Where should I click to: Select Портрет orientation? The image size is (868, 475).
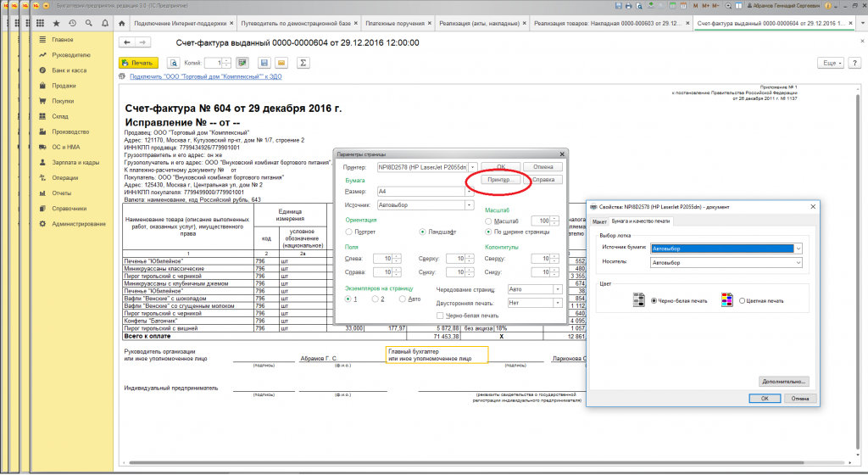(x=348, y=232)
